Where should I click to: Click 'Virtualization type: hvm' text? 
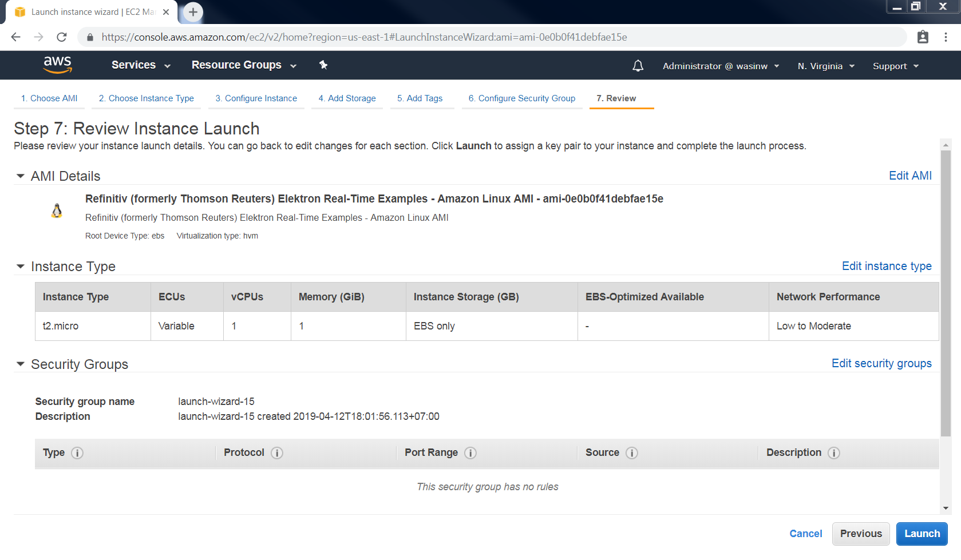coord(217,236)
